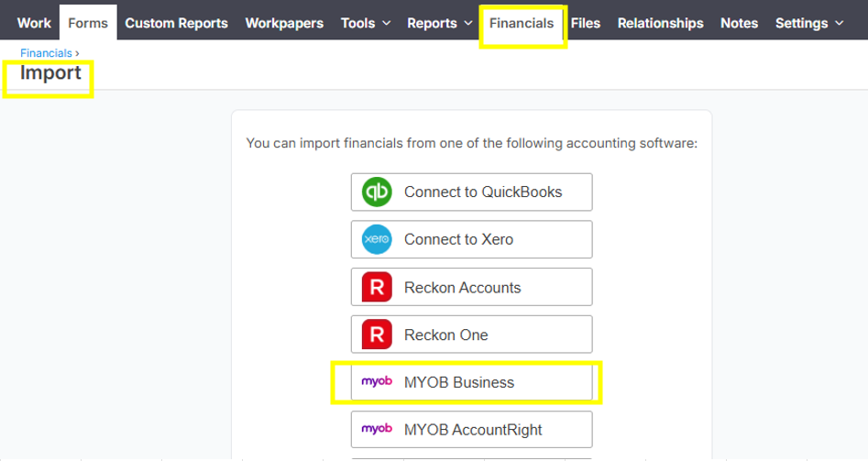
Task: Click the Connect to Xero label
Action: 458,239
